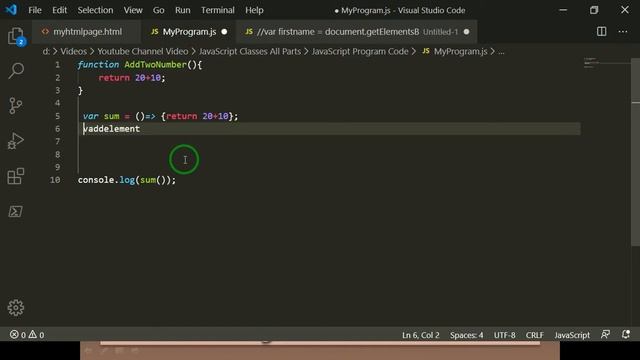640x360 pixels.
Task: Open the Edit menu
Action: point(60,10)
